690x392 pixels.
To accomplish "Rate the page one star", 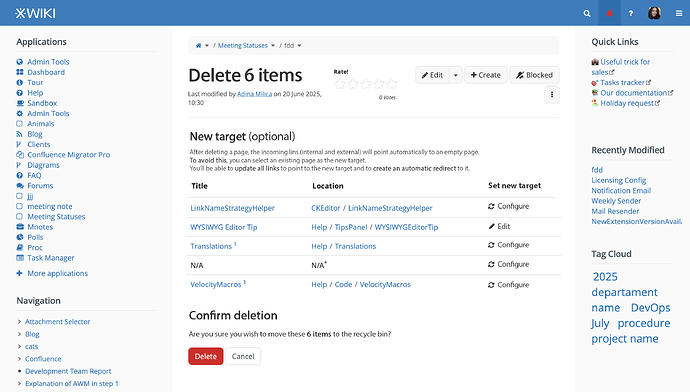I will pos(340,84).
